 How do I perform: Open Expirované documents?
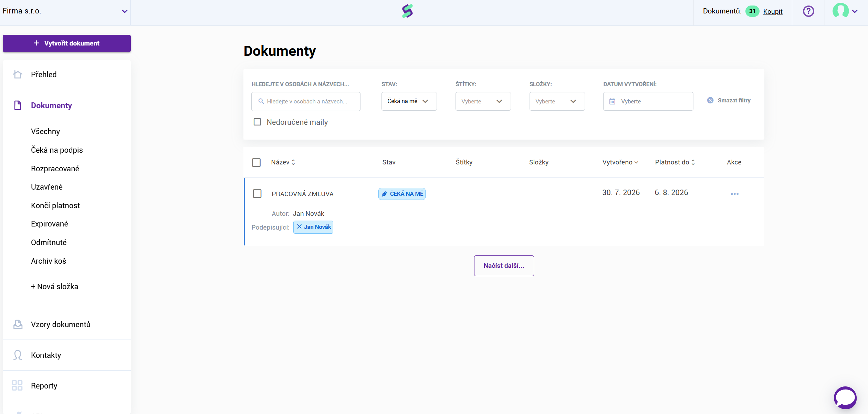click(50, 224)
